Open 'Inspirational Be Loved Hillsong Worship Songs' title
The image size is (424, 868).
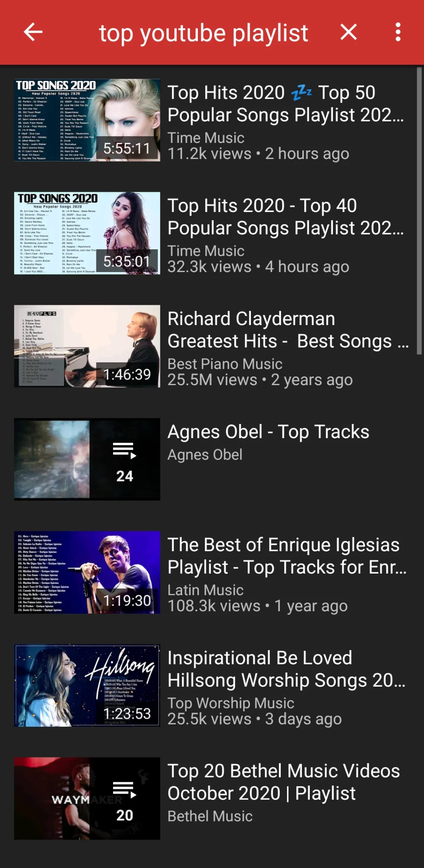[287, 669]
